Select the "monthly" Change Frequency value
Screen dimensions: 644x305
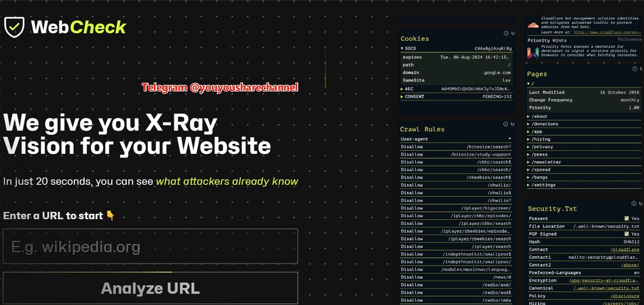tap(630, 100)
